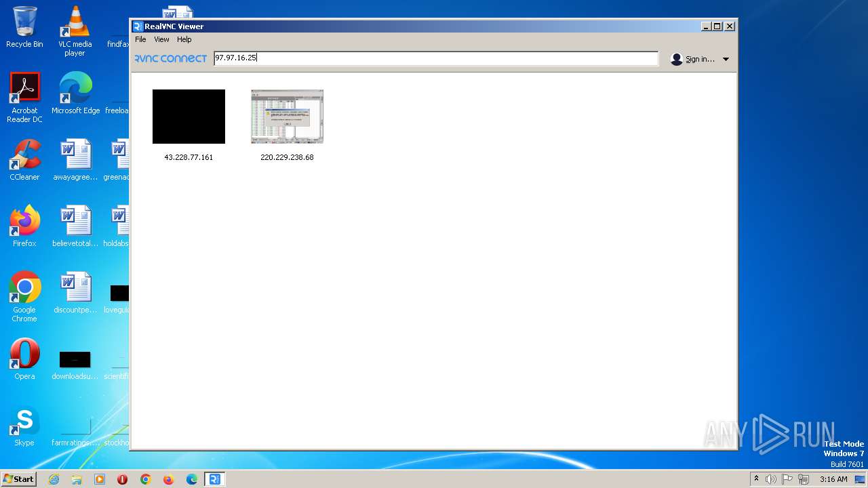Viewport: 868px width, 488px height.
Task: Select the discountpe Word document icon
Action: click(75, 293)
